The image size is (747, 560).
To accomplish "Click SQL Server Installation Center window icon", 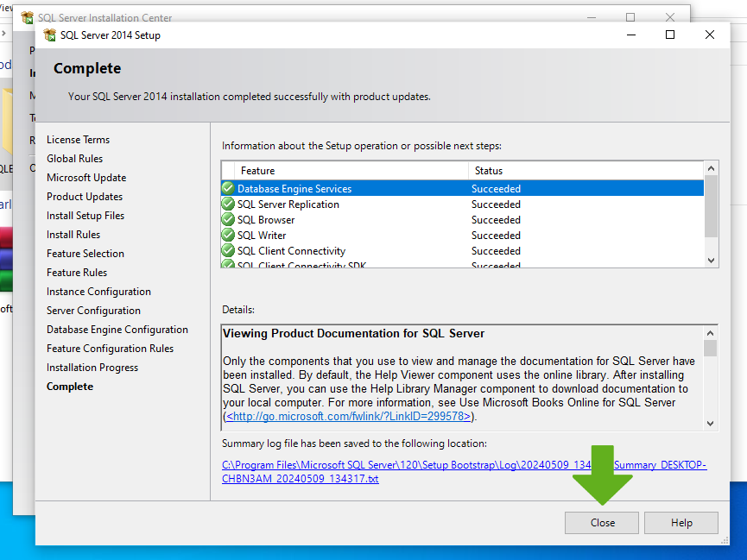I will (x=28, y=17).
